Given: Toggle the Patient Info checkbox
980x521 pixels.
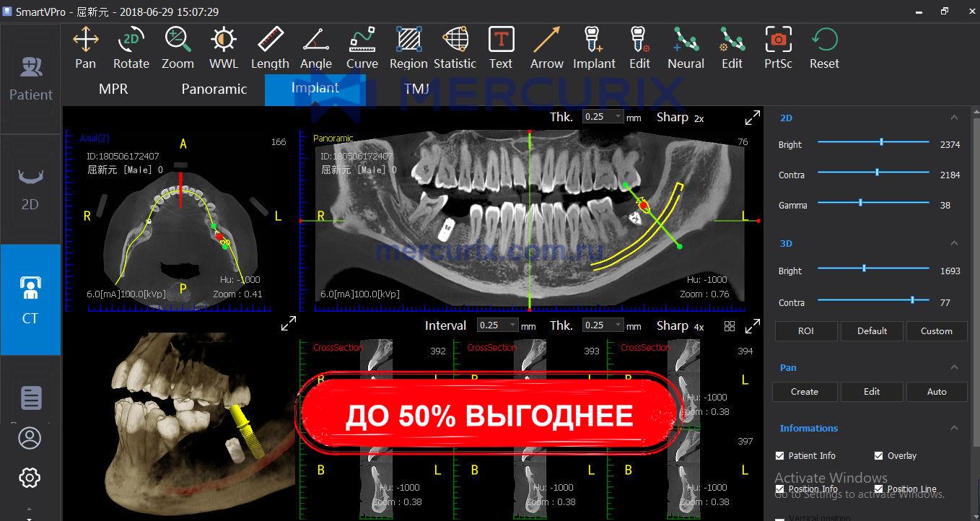Looking at the screenshot, I should (x=779, y=455).
